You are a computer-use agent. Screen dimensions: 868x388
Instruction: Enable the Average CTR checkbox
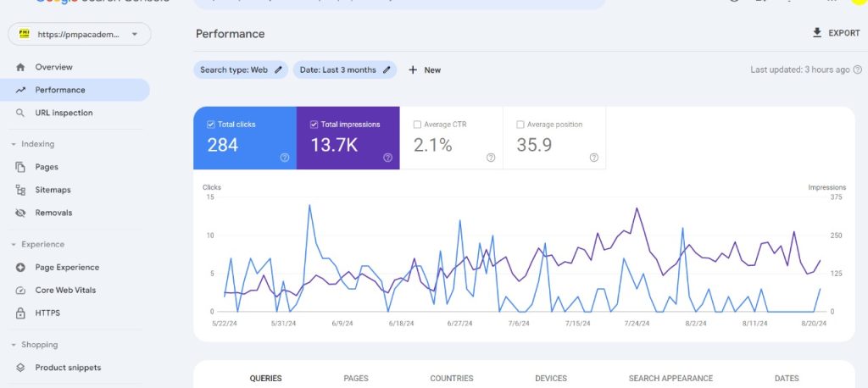point(417,125)
